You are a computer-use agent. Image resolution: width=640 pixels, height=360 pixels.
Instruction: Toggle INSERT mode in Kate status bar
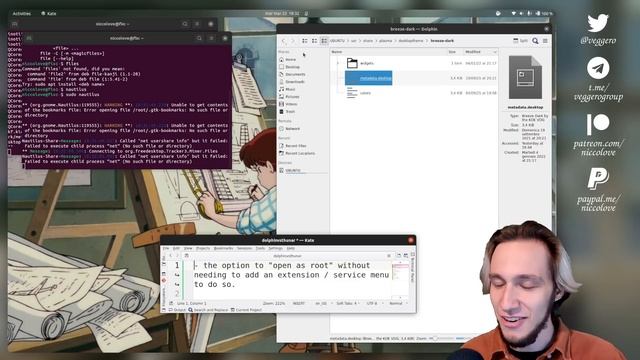click(298, 303)
